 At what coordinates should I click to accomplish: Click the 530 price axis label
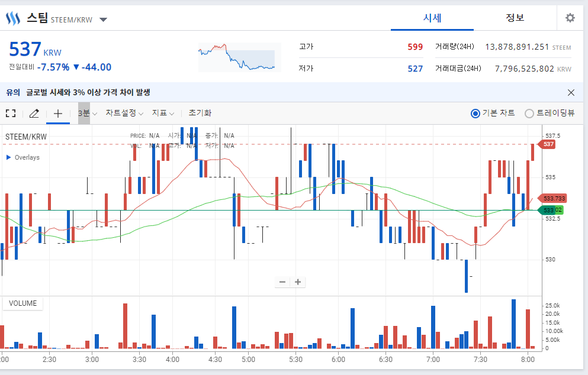[x=550, y=259]
